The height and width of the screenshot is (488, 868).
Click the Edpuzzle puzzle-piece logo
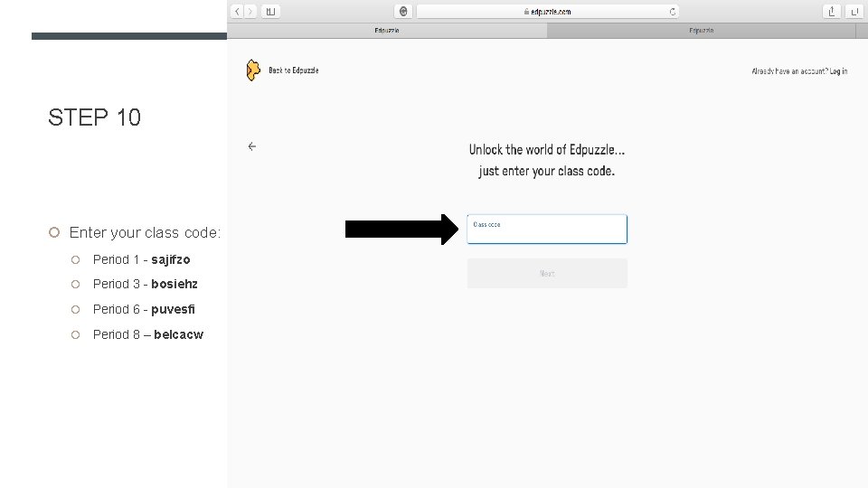pyautogui.click(x=253, y=70)
